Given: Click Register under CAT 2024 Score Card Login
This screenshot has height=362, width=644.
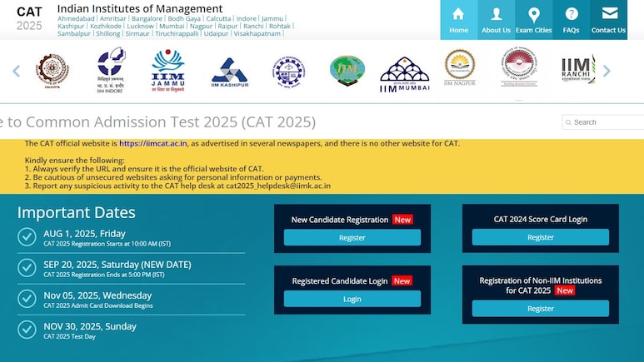Looking at the screenshot, I should (x=541, y=237).
